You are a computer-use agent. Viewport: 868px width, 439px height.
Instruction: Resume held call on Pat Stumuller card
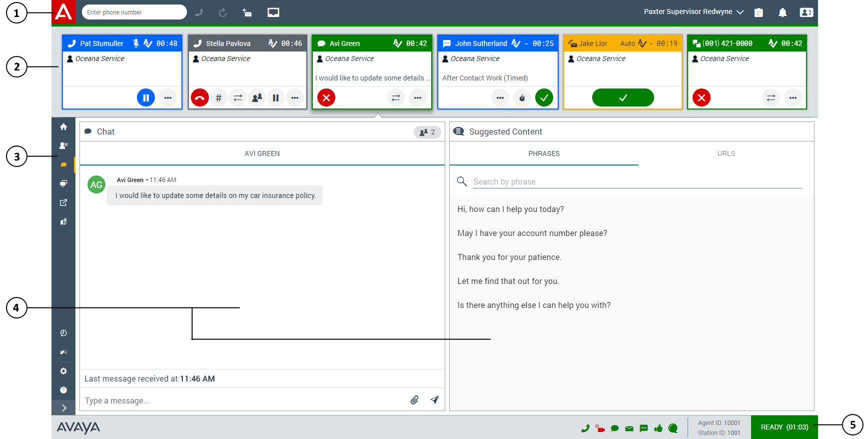[x=146, y=97]
